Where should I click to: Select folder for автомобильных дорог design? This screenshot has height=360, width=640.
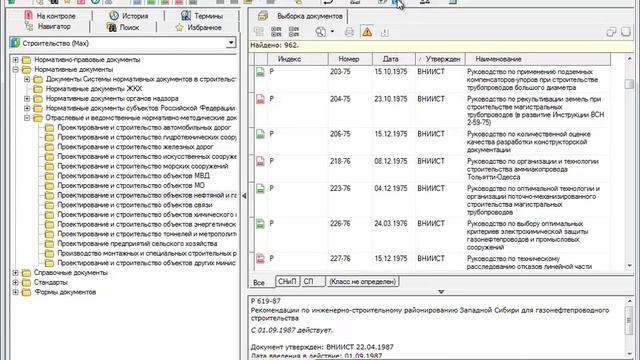click(144, 127)
